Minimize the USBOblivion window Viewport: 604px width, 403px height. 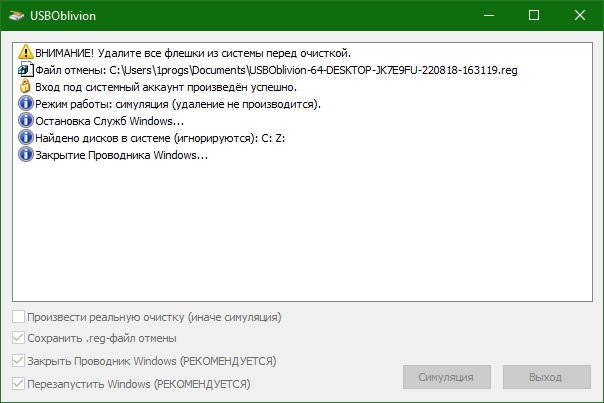489,15
